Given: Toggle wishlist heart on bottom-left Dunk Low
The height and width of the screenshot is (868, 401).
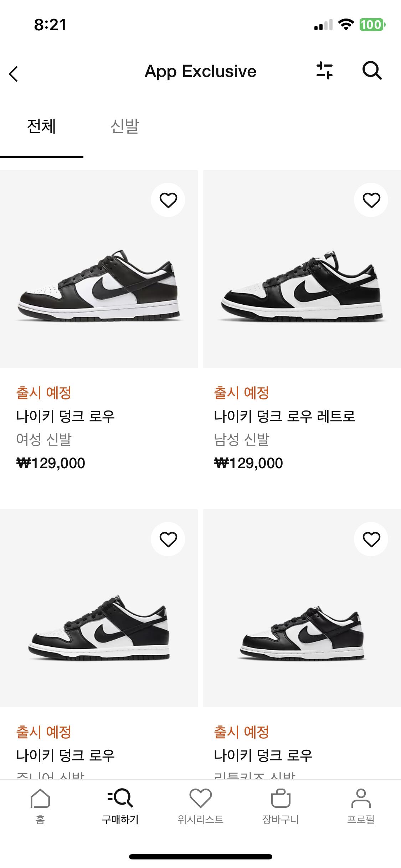Looking at the screenshot, I should pos(168,539).
